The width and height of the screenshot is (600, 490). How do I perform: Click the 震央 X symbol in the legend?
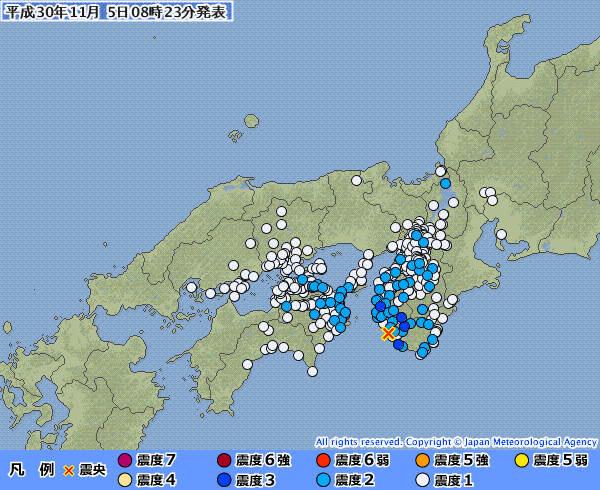[x=68, y=470]
